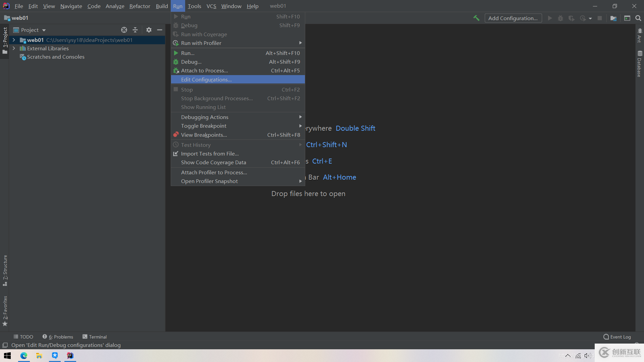Select the View Breakpoints option
This screenshot has height=362, width=644.
tap(204, 135)
